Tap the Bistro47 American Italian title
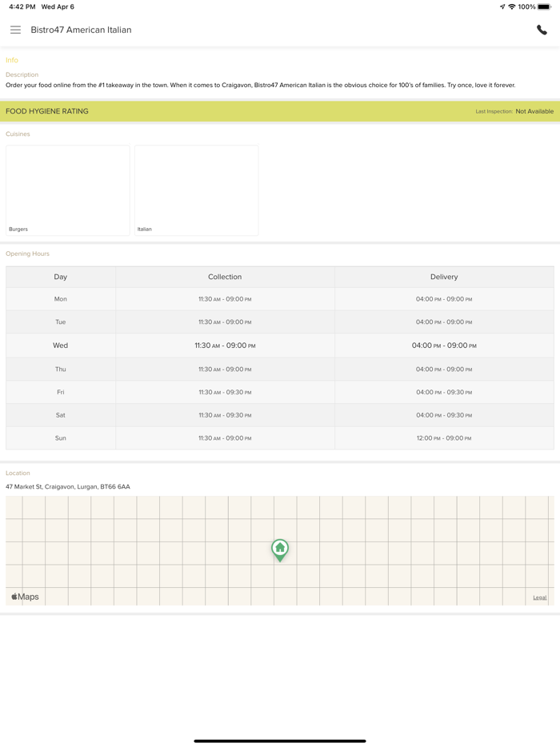Screen dimensions: 560x747 click(x=81, y=30)
